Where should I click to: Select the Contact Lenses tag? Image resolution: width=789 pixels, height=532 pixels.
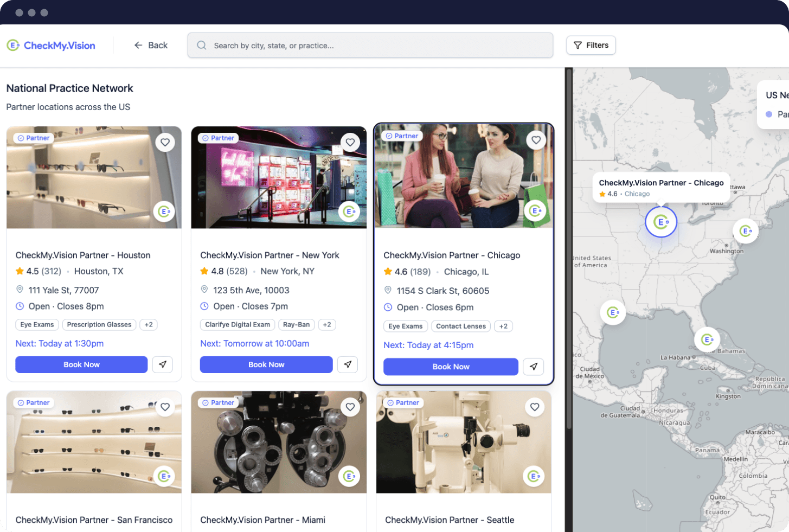tap(461, 326)
